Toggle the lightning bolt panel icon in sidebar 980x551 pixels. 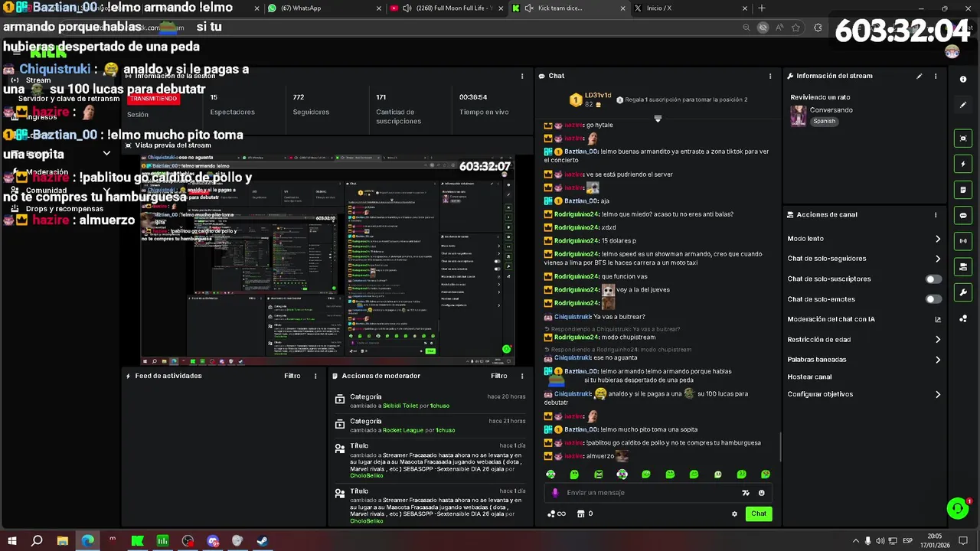coord(963,164)
